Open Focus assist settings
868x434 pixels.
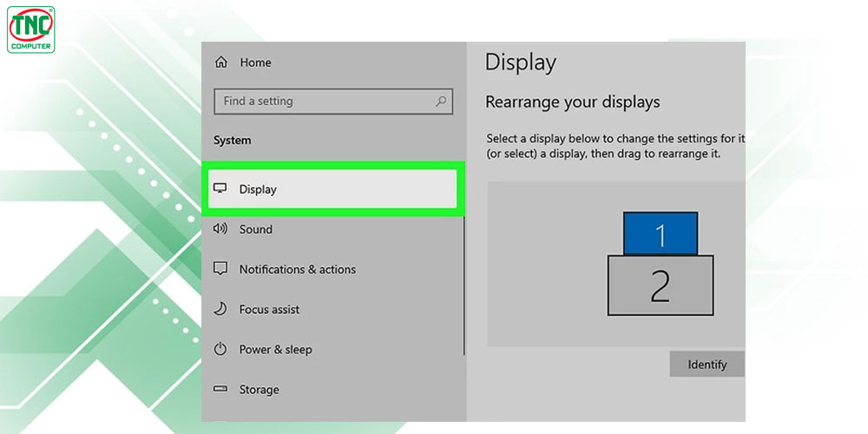tap(332, 309)
